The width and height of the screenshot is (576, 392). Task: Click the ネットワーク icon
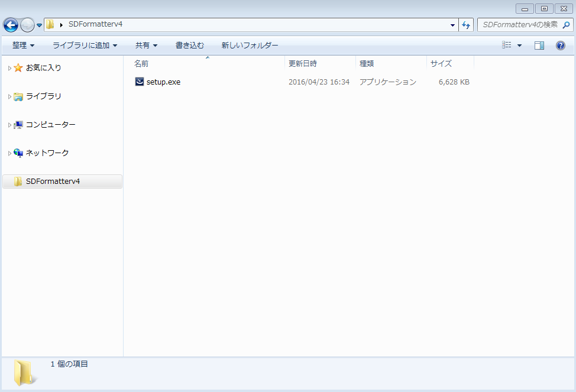coord(18,153)
